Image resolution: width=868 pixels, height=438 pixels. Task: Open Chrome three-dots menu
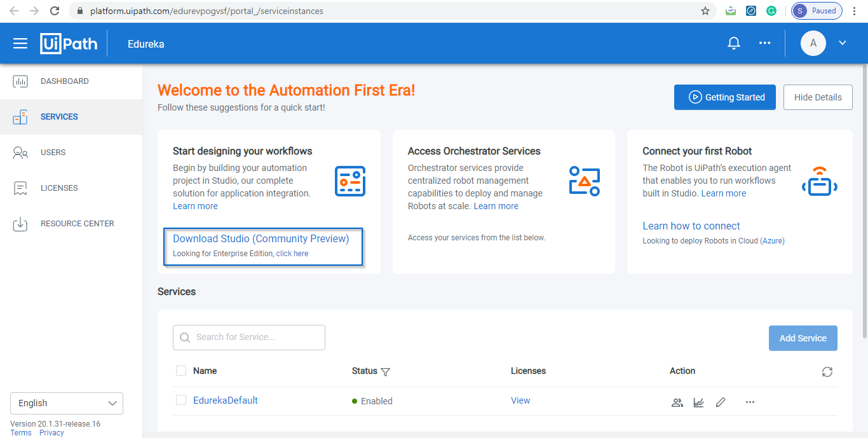855,11
